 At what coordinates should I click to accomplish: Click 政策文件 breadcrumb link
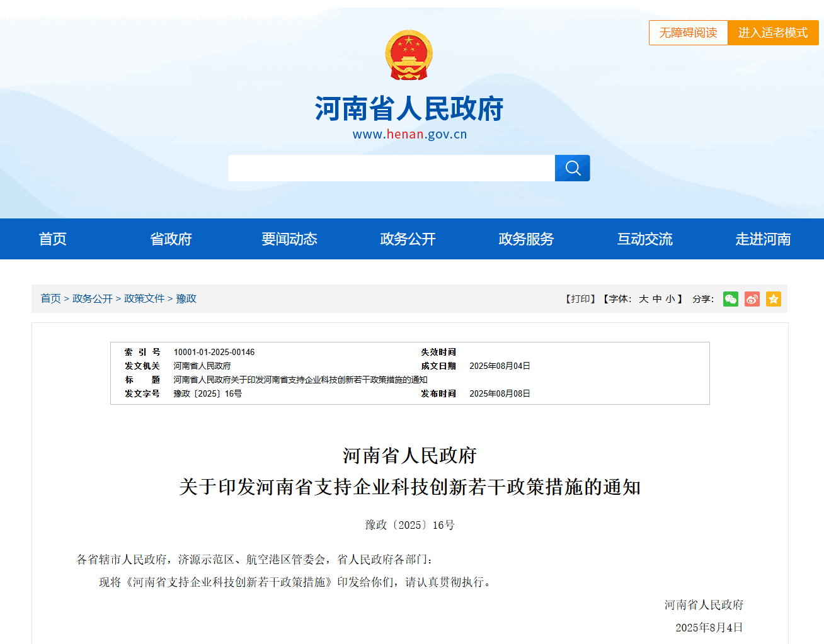(144, 298)
